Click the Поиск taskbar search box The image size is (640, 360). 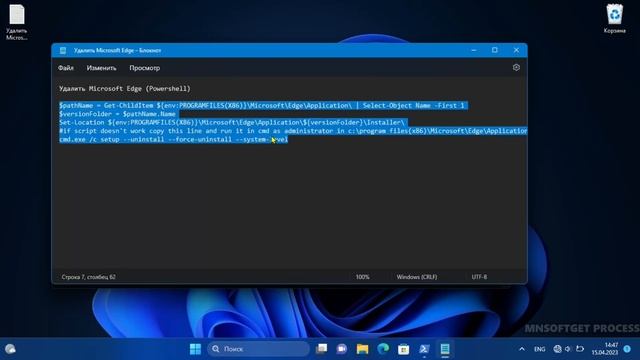(259, 349)
